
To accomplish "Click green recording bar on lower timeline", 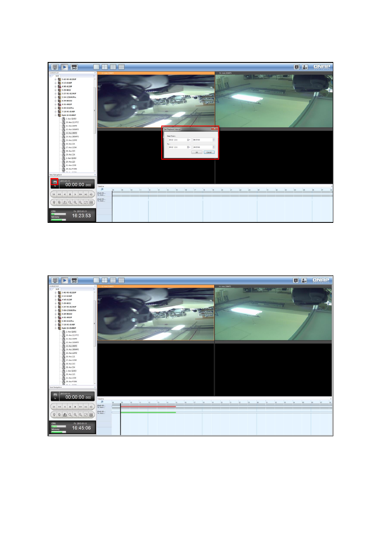I will pyautogui.click(x=149, y=412).
